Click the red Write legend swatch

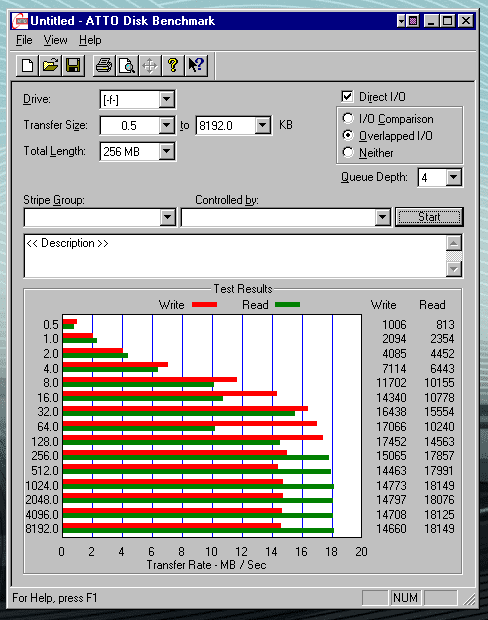204,304
